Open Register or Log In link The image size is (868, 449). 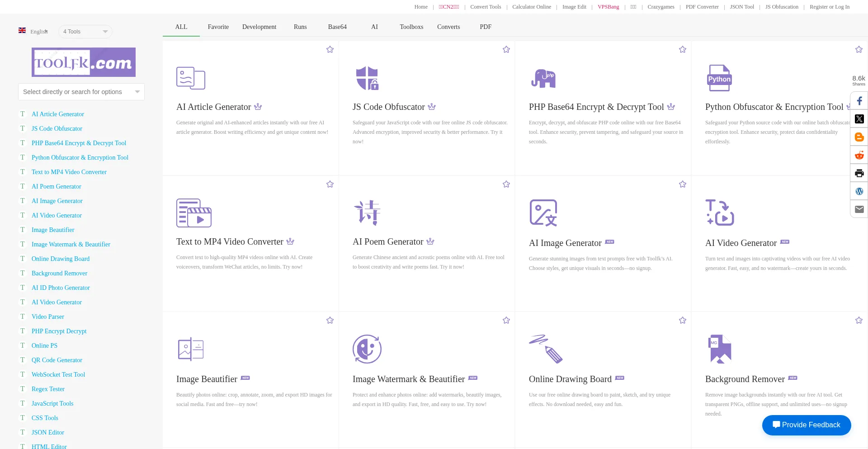coord(829,7)
